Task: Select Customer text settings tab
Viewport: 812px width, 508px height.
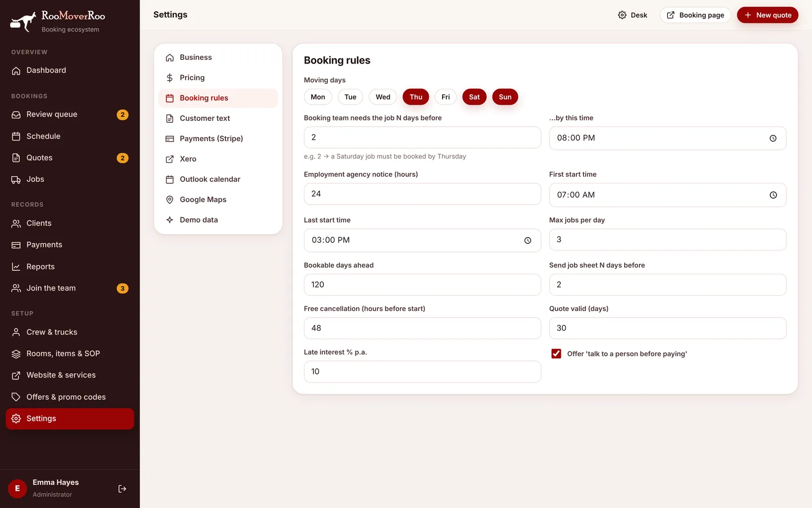Action: click(x=218, y=118)
